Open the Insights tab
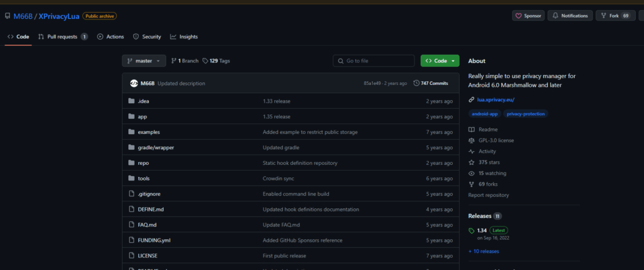The width and height of the screenshot is (644, 270). pyautogui.click(x=184, y=37)
